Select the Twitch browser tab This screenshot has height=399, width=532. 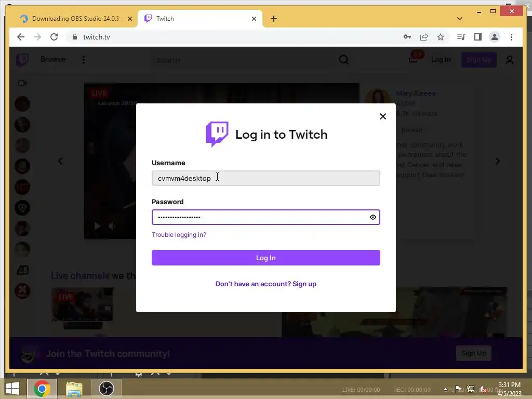(x=200, y=19)
